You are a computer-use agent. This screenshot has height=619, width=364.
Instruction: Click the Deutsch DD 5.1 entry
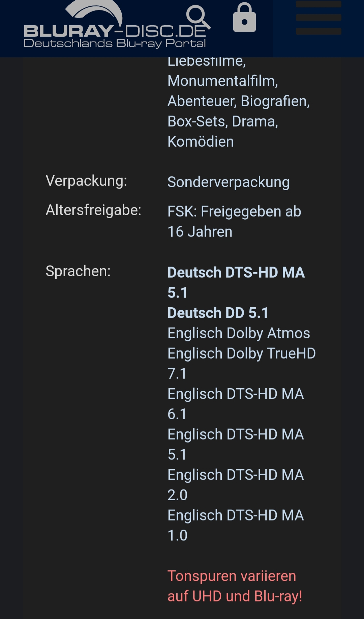tap(218, 313)
